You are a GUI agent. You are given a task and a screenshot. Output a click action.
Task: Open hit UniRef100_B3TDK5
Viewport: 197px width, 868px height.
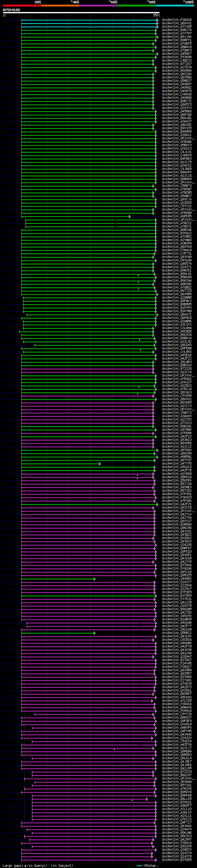click(x=176, y=860)
